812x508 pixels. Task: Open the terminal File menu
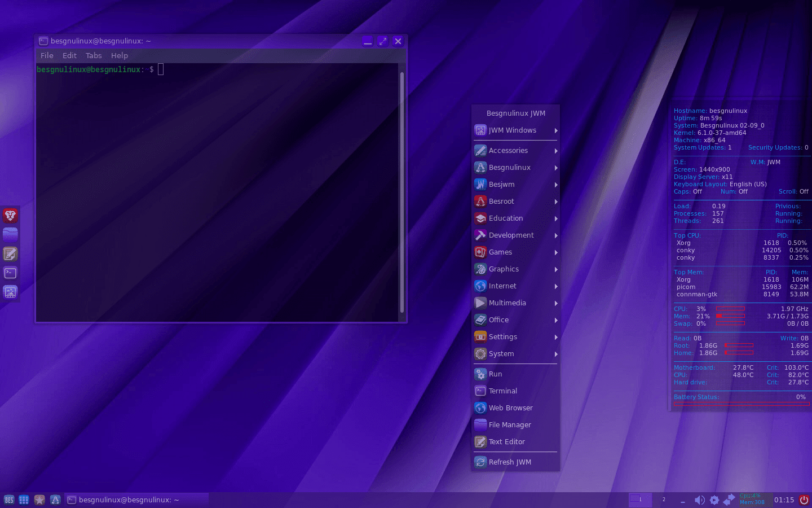pos(47,55)
